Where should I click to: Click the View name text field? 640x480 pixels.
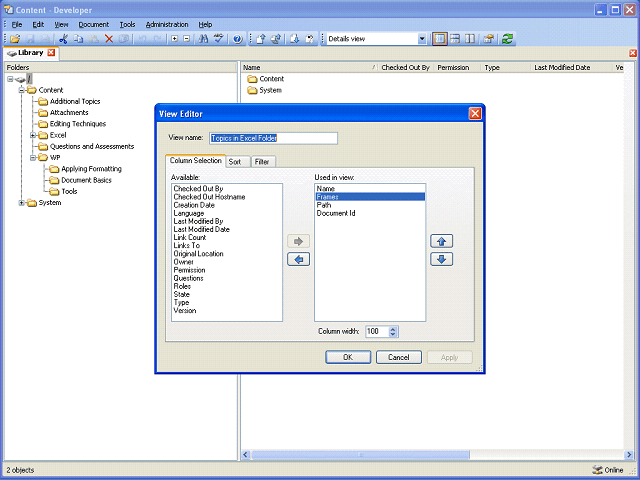tap(273, 138)
